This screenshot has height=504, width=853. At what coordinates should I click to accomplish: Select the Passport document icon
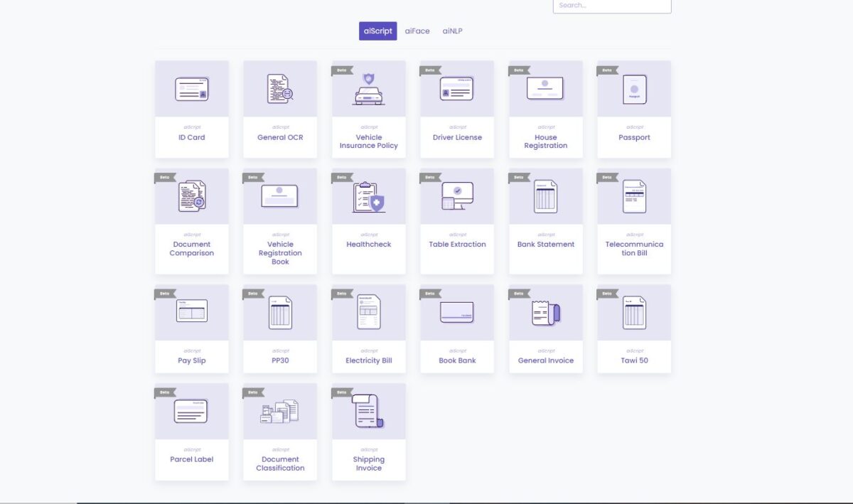click(633, 87)
